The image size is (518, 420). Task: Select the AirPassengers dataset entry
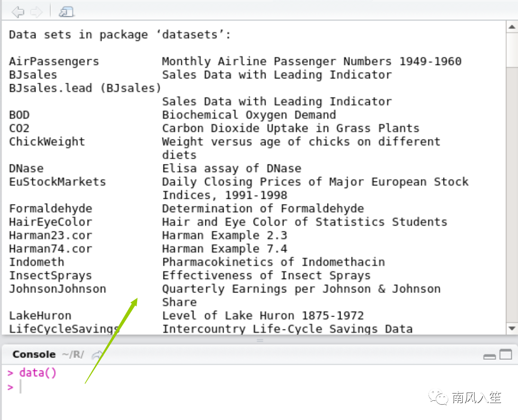54,62
